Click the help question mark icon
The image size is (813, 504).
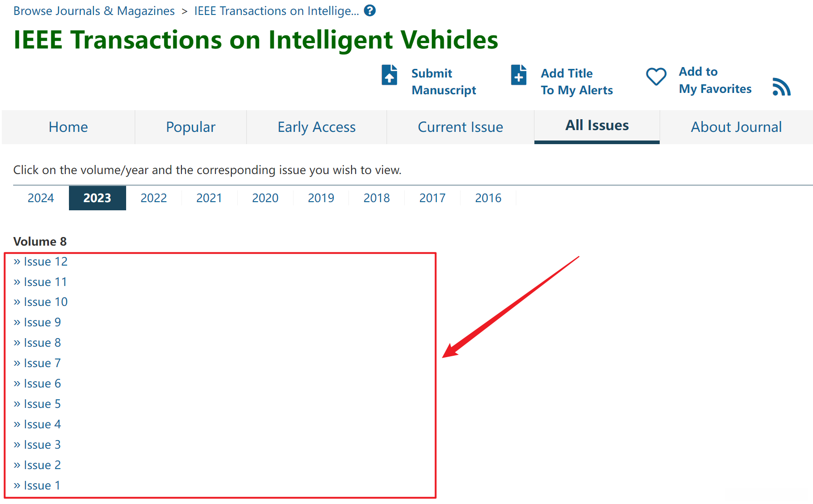(x=370, y=10)
